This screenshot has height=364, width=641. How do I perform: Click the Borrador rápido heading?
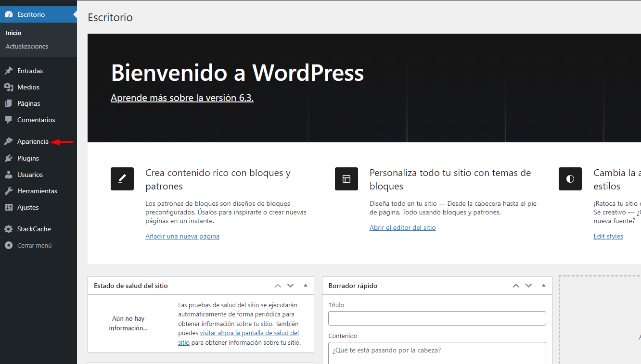pyautogui.click(x=353, y=286)
